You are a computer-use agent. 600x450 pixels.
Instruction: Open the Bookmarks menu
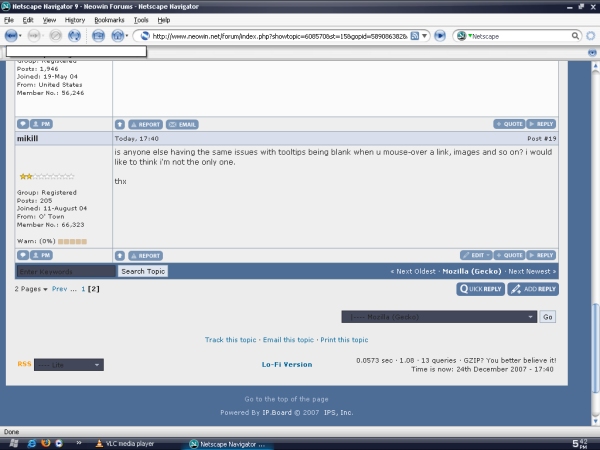pyautogui.click(x=109, y=20)
